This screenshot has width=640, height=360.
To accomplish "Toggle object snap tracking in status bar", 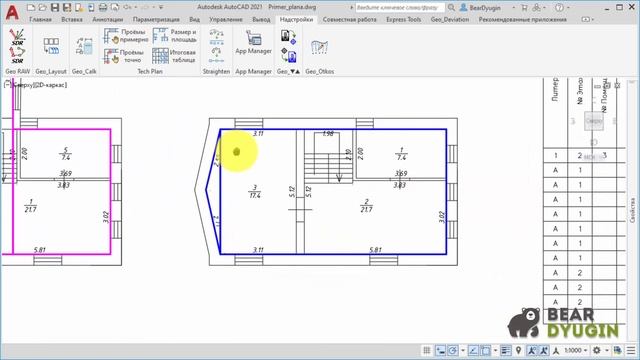I will click(473, 351).
